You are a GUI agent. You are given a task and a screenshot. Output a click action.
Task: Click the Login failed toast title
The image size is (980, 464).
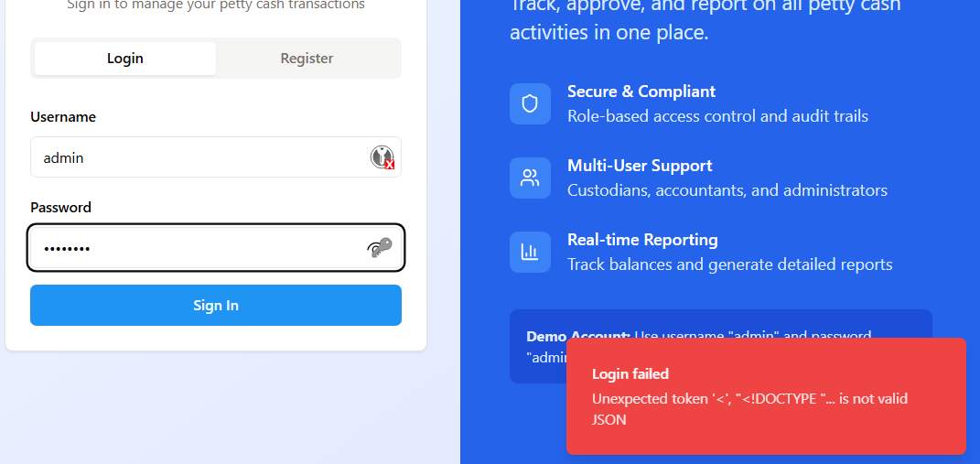pyautogui.click(x=630, y=373)
